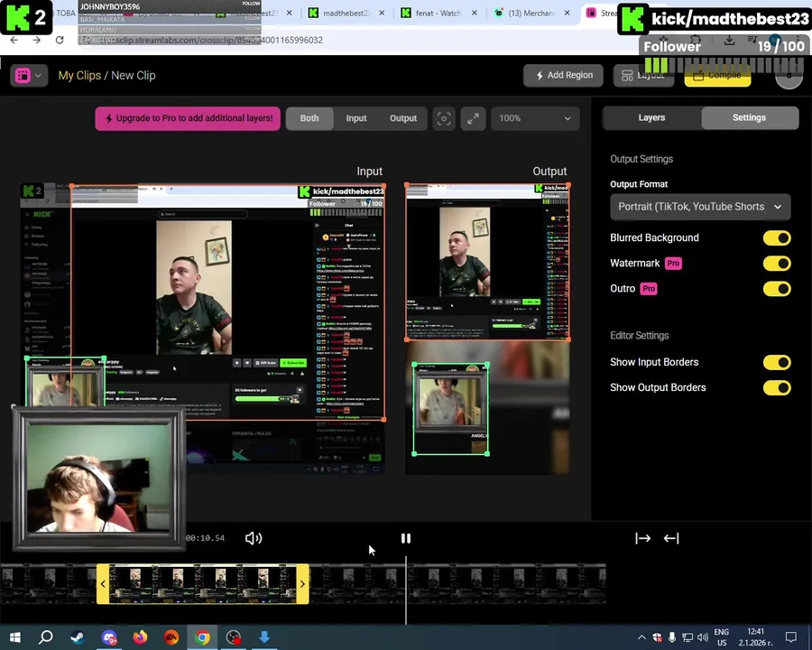Viewport: 812px width, 650px height.
Task: Pause playback with the pause button
Action: click(x=406, y=539)
